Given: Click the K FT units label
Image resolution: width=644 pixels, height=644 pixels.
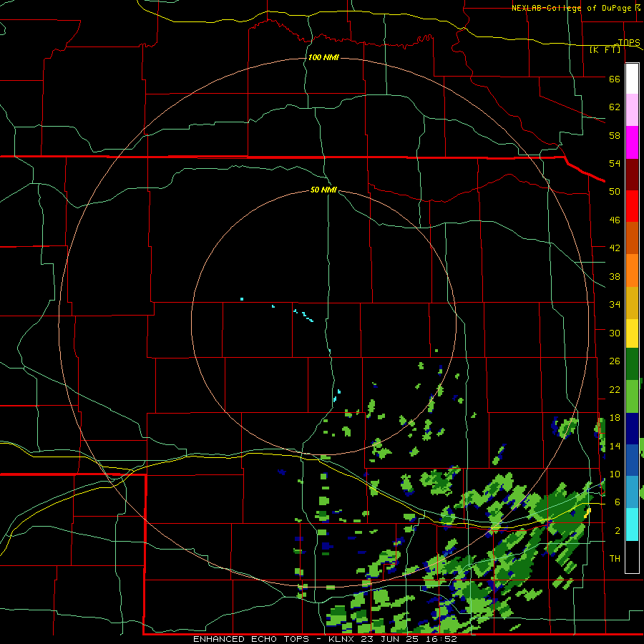Looking at the screenshot, I should (x=605, y=50).
